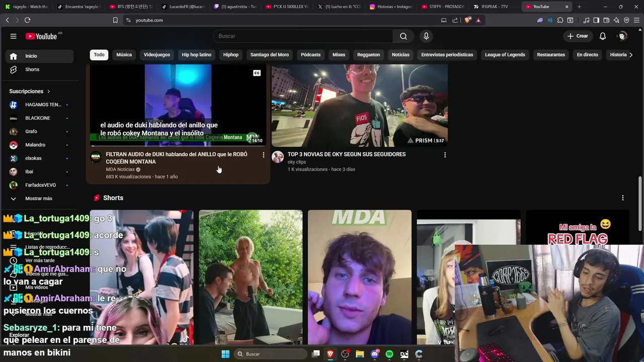Click the YouTube search input field
This screenshot has height=362, width=644.
(x=303, y=36)
